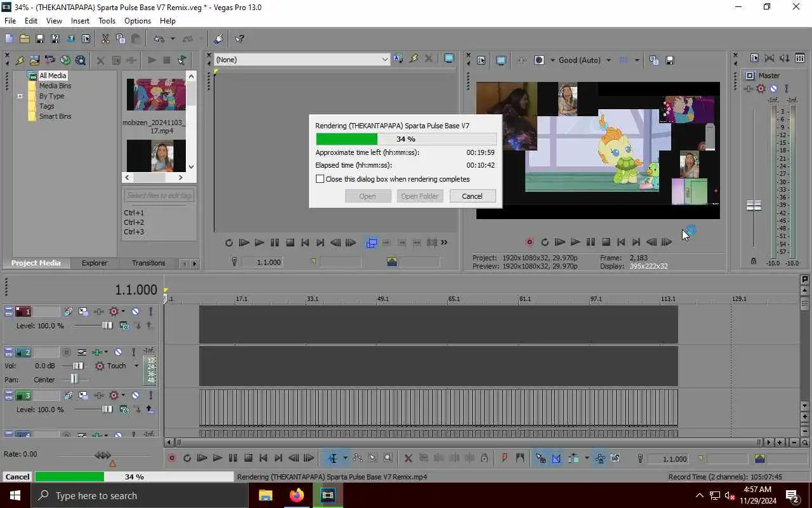Open the edit tool selection dropdown arrow
Image resolution: width=812 pixels, height=508 pixels.
click(x=345, y=458)
